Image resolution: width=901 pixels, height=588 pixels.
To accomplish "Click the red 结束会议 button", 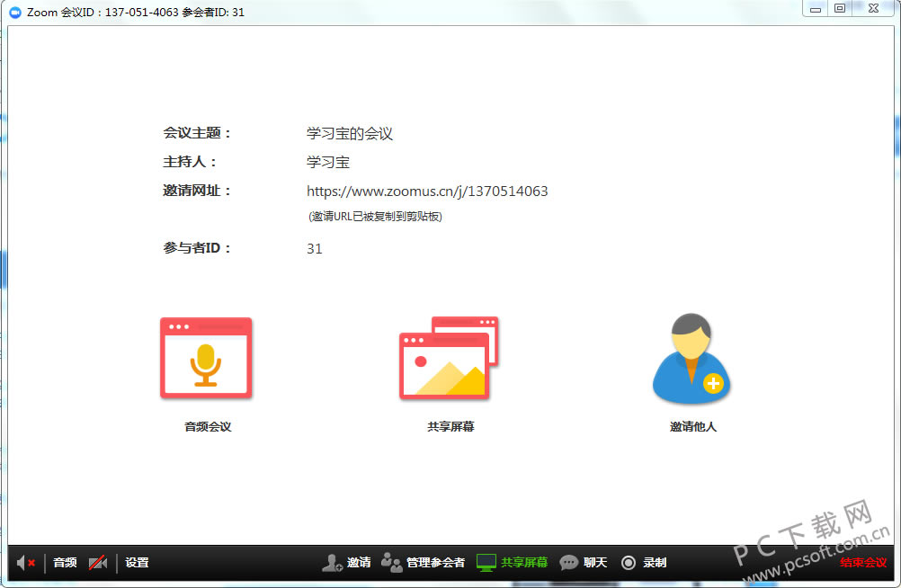I will [x=863, y=563].
